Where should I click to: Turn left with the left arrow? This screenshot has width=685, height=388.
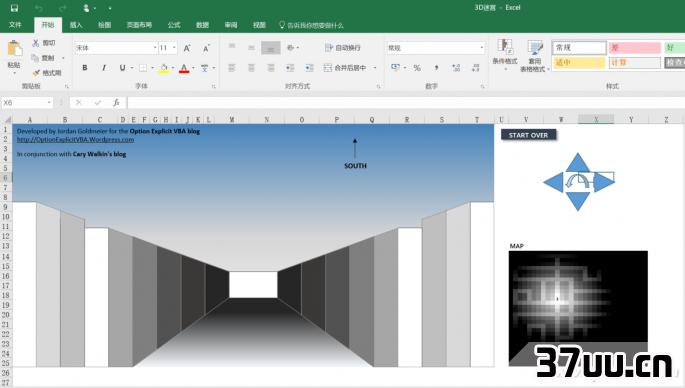click(x=554, y=182)
